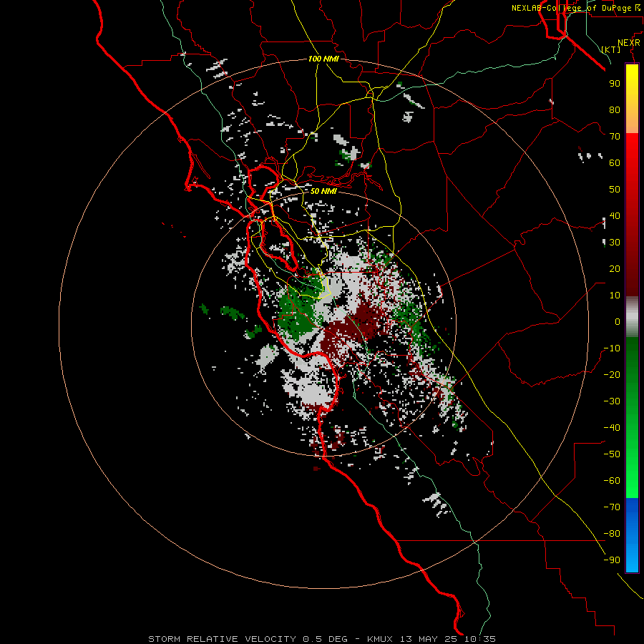Click the 60 value on the color scale
644x644 pixels.
(615, 162)
